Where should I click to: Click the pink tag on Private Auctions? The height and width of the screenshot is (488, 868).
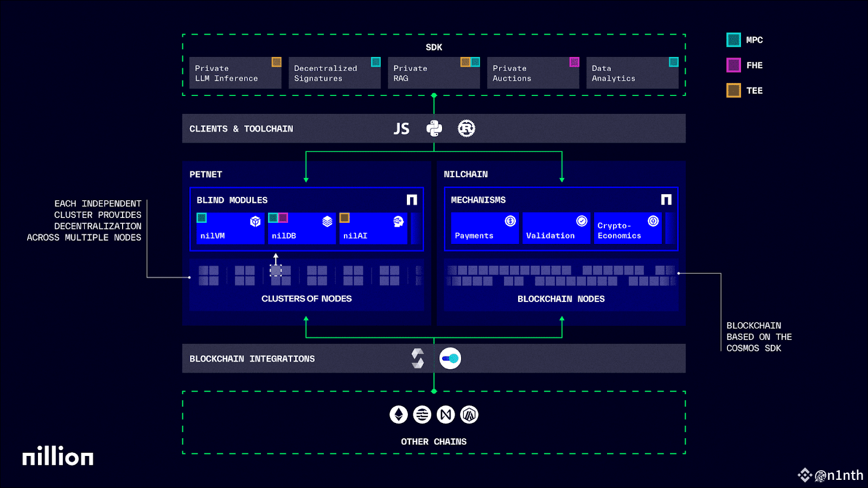coord(575,62)
